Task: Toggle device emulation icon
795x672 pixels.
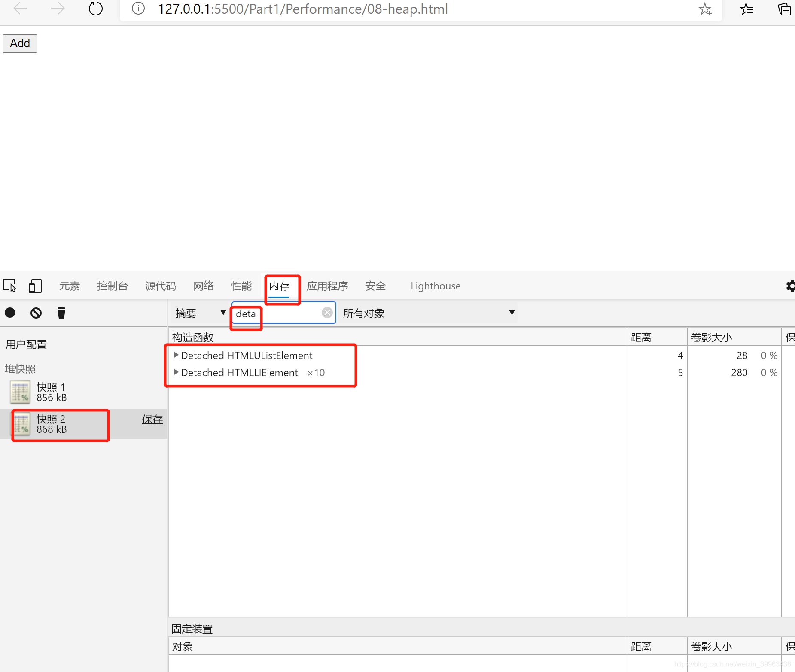Action: 35,286
